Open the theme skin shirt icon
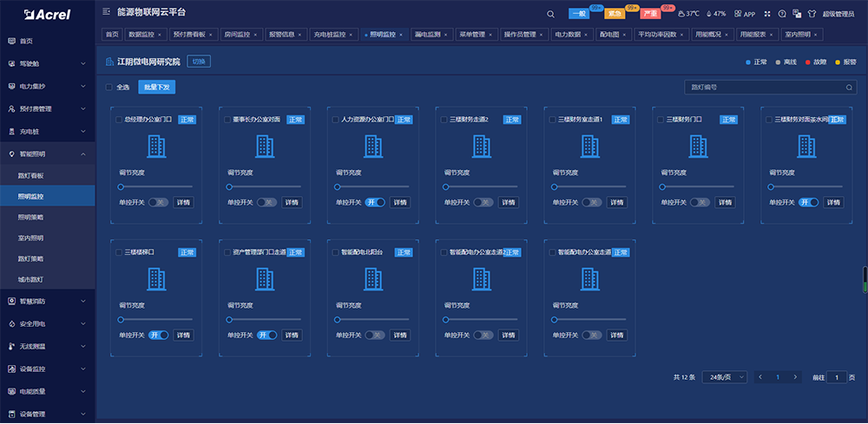Image resolution: width=868 pixels, height=424 pixels. [811, 14]
